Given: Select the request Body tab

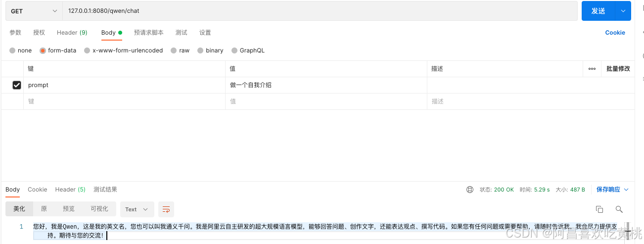Looking at the screenshot, I should [111, 33].
